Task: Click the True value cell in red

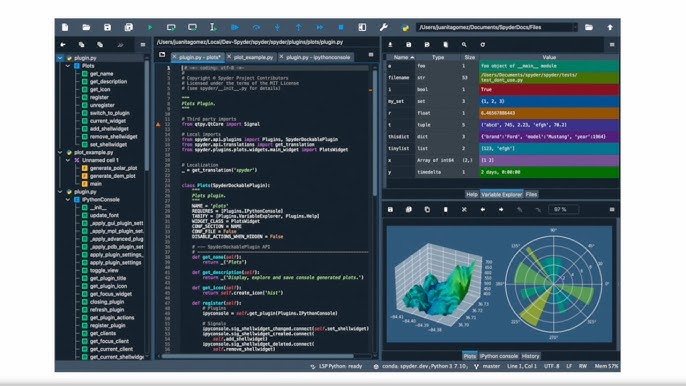Action: pyautogui.click(x=549, y=89)
